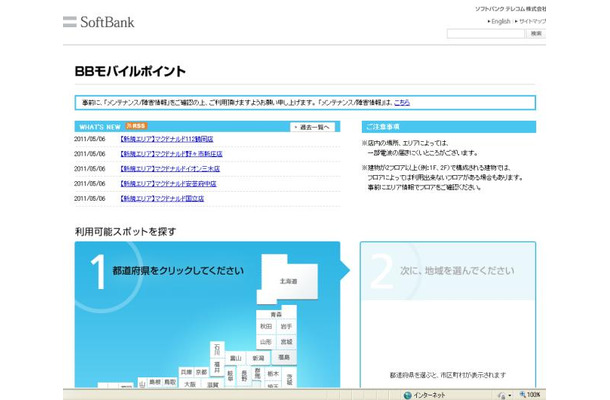Open the RSS feed icon
Screen dimensions: 610x400
click(x=136, y=126)
